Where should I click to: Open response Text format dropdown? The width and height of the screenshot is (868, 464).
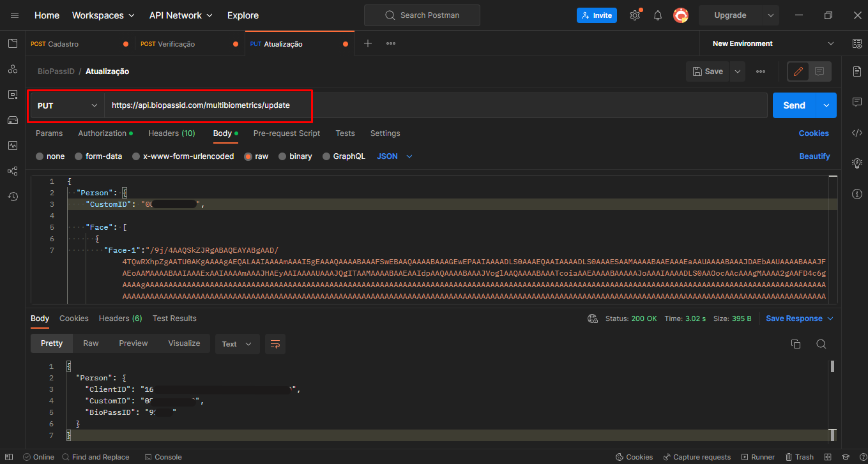pos(237,344)
